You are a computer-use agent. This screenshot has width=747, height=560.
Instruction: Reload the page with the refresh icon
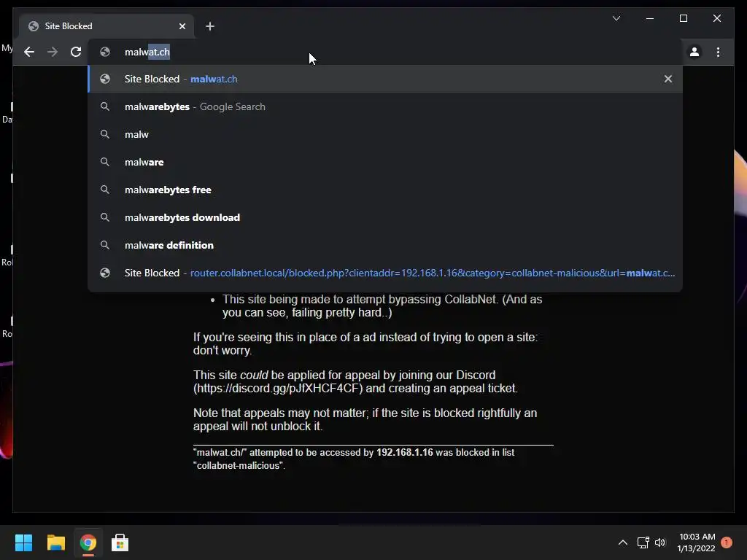(76, 52)
